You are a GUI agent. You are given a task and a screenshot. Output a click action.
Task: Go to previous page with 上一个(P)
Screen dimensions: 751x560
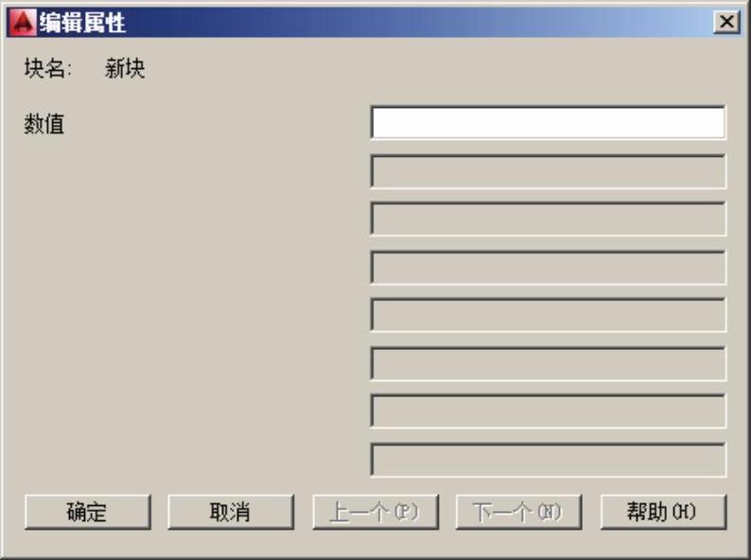(x=375, y=512)
